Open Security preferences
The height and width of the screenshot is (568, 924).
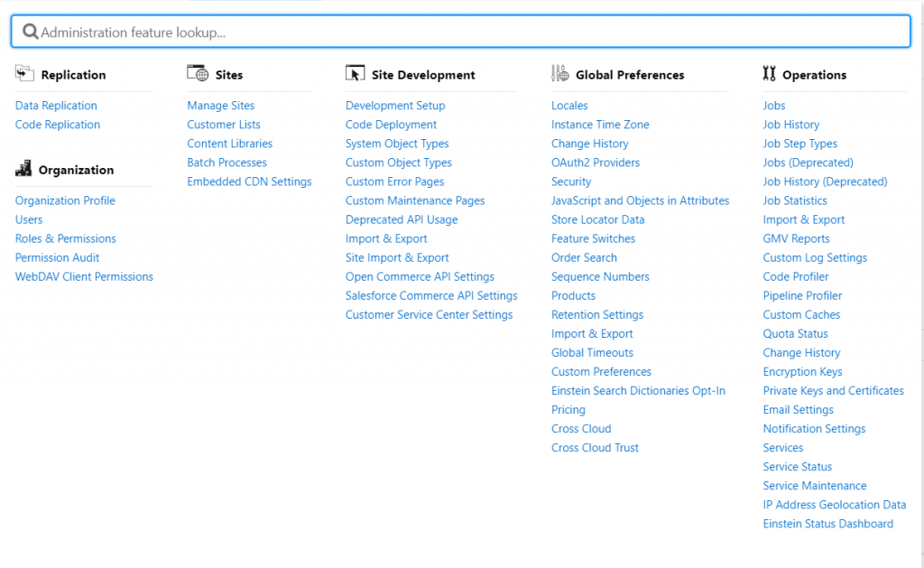571,182
